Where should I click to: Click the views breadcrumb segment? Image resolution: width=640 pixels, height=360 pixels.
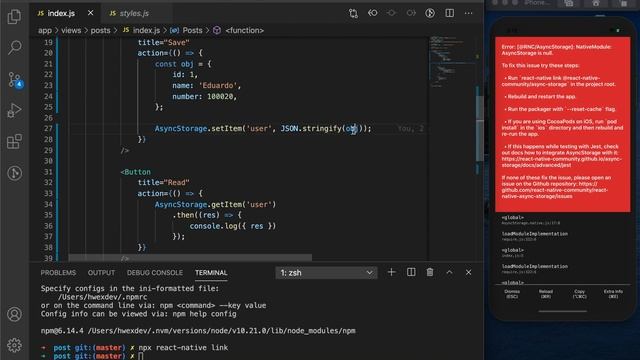[71, 31]
